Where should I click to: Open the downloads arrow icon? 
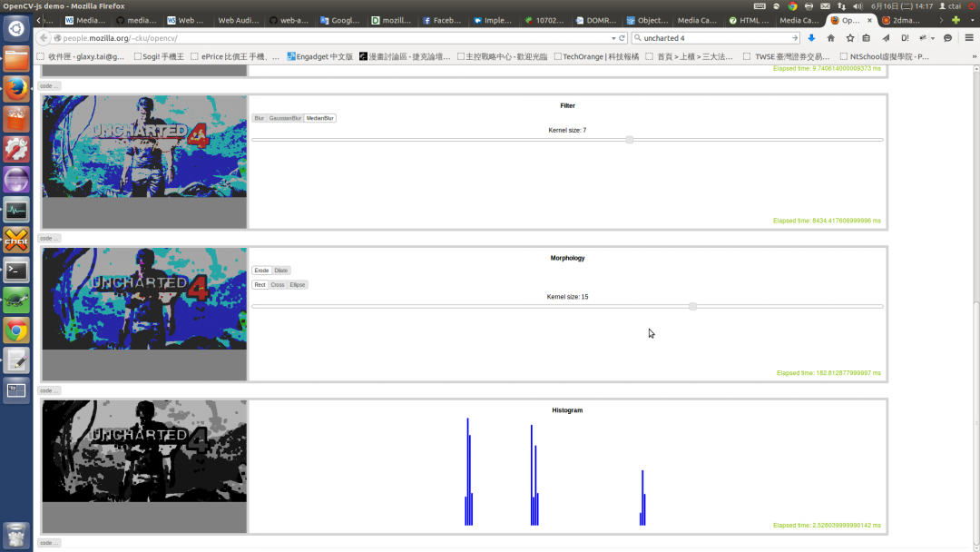811,38
